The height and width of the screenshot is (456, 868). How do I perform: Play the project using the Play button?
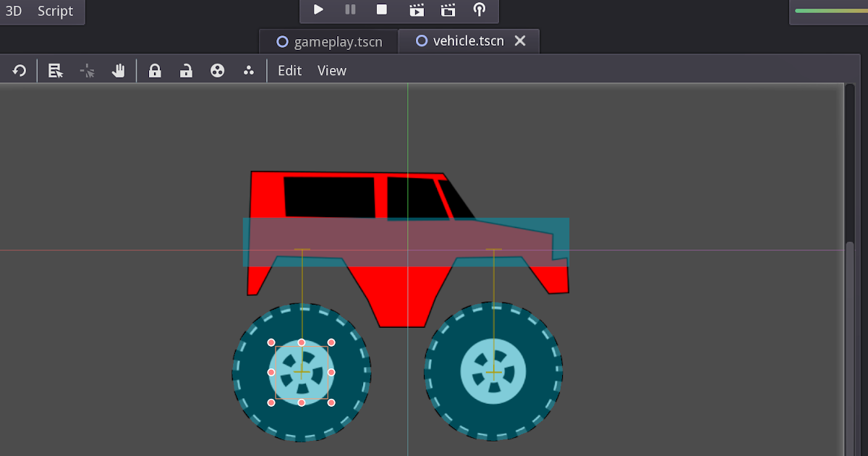coord(318,9)
